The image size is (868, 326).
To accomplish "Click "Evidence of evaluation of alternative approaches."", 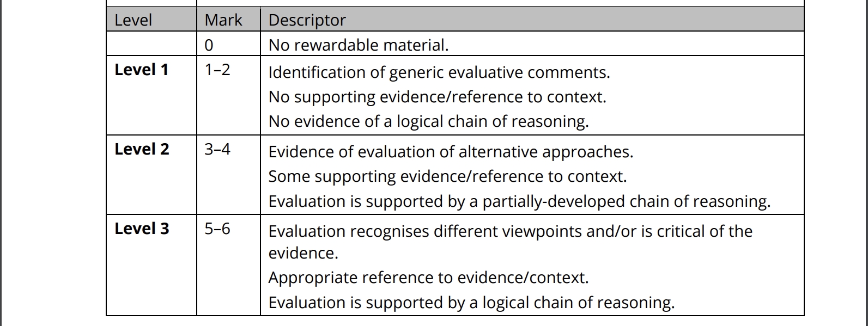I will tap(451, 152).
